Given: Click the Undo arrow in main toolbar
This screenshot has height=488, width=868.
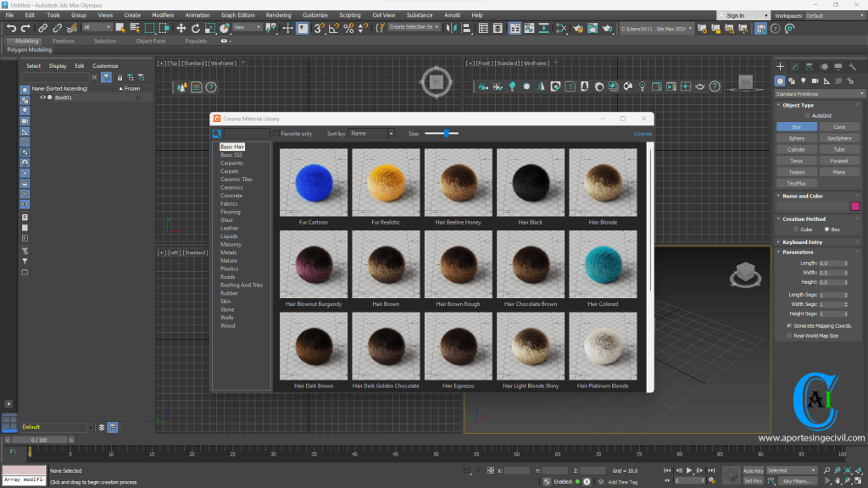Looking at the screenshot, I should pyautogui.click(x=11, y=28).
